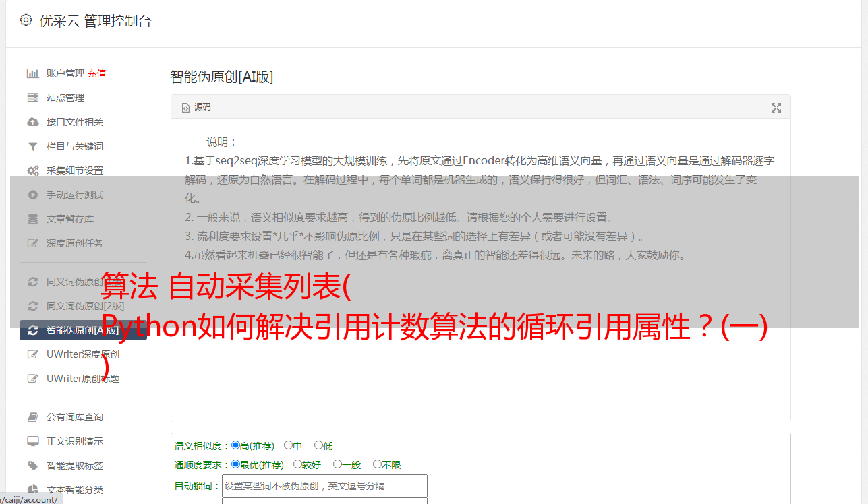Click the 源码 source code icon
Viewport: 868px width, 504px height.
click(x=186, y=107)
